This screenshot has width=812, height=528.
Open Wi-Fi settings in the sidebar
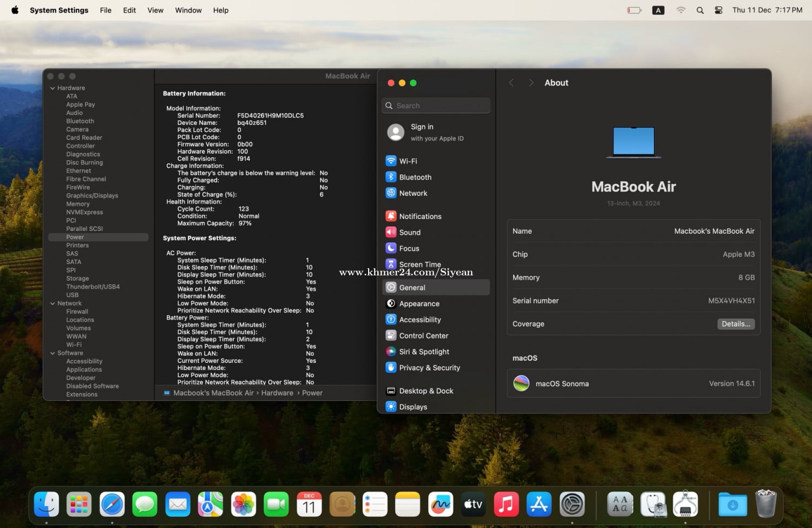408,161
